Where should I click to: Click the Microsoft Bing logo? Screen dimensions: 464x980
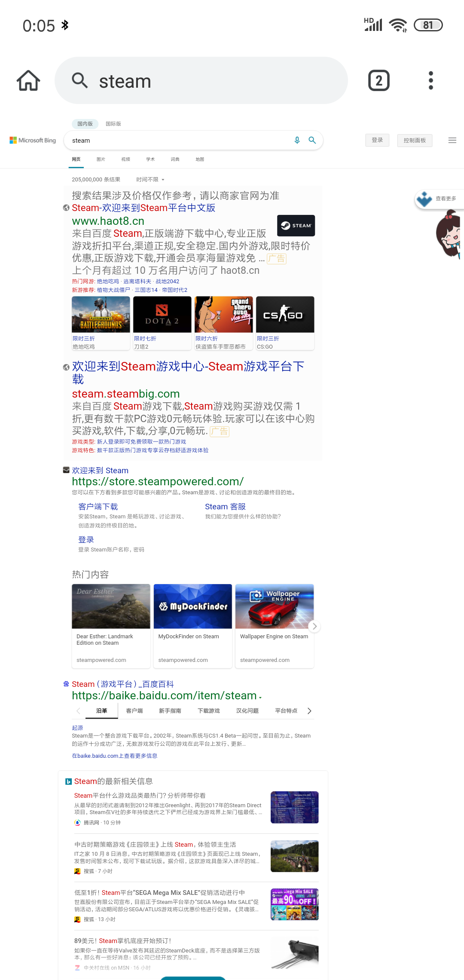33,141
